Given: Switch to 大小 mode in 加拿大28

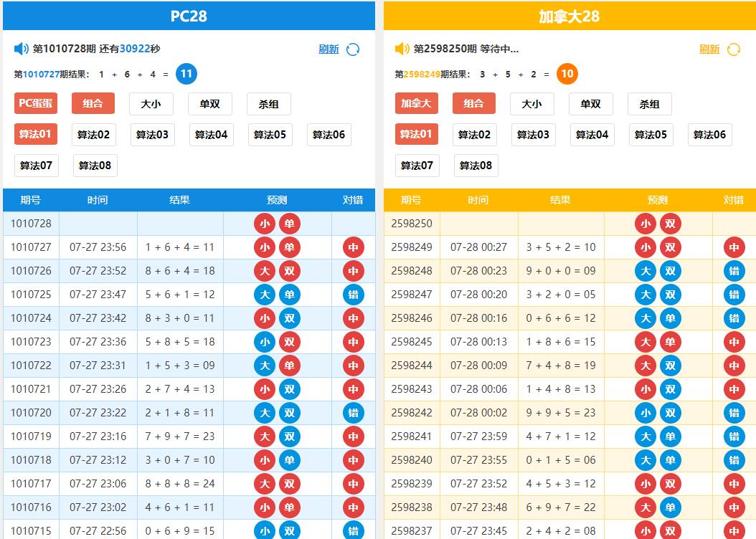Looking at the screenshot, I should click(x=531, y=104).
